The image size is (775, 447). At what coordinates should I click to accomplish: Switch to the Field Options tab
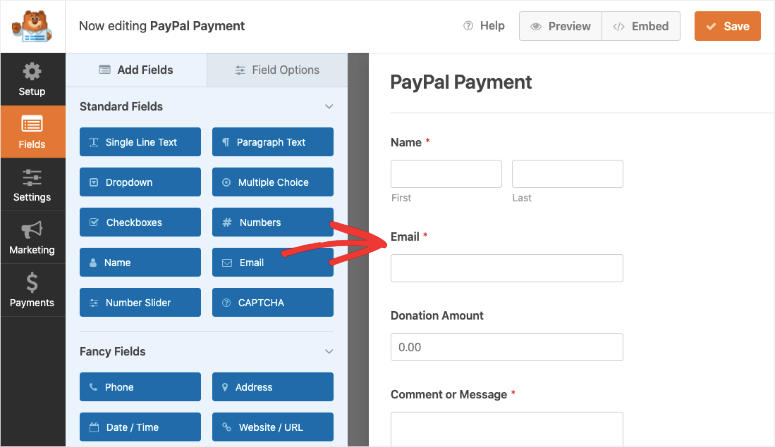pos(277,70)
